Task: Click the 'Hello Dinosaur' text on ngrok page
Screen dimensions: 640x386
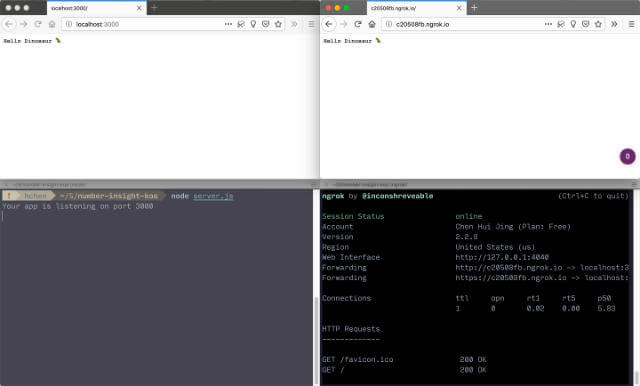Action: tap(352, 41)
